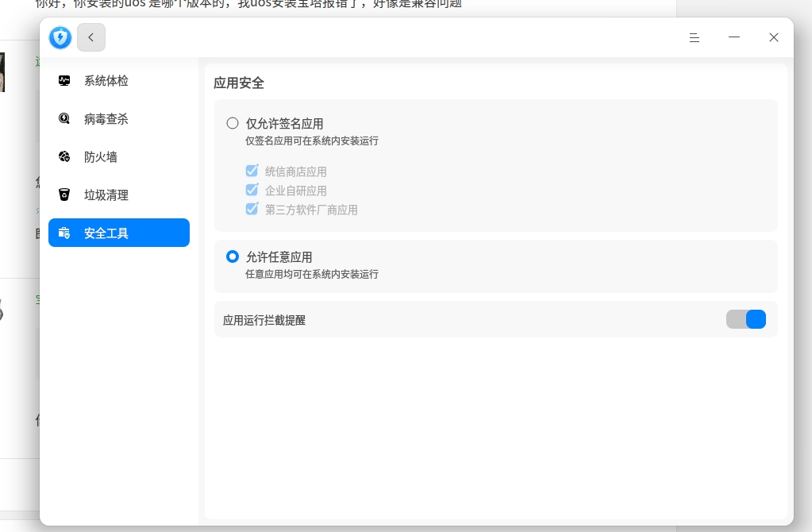Switch to 系统体检 sidebar entry

point(106,80)
